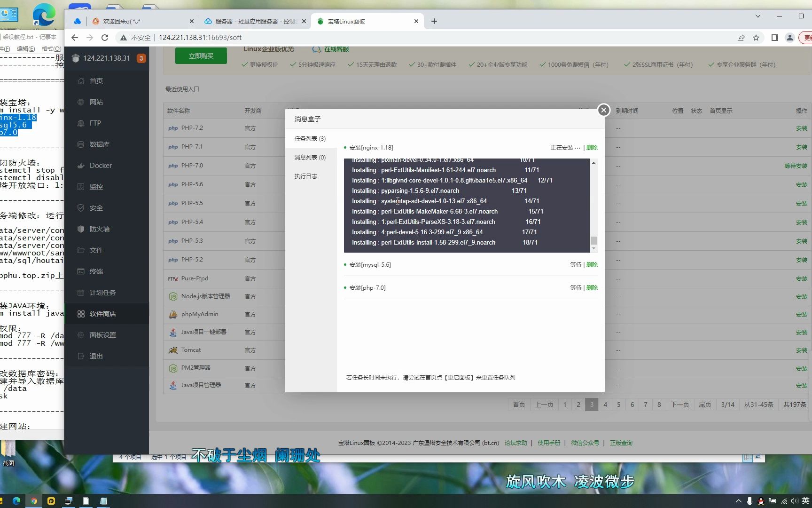Image resolution: width=812 pixels, height=508 pixels.
Task: Click the install log scroll-up arrow
Action: click(x=593, y=163)
